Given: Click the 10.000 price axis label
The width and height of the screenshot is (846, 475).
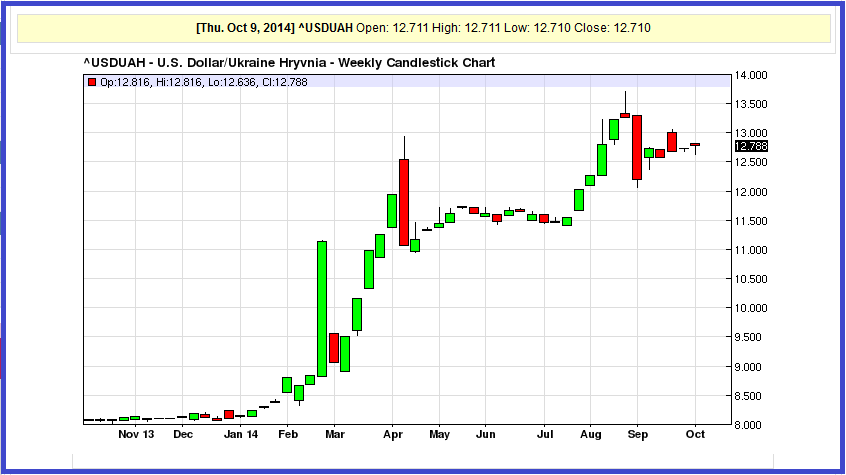Looking at the screenshot, I should (x=751, y=308).
